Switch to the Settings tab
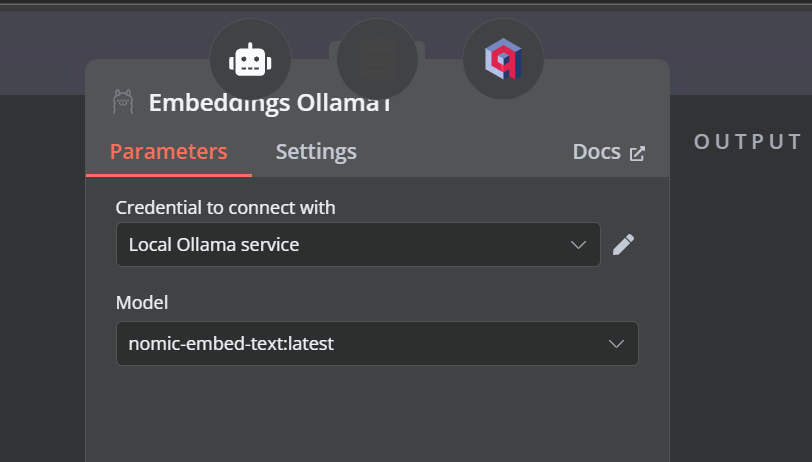 [316, 152]
